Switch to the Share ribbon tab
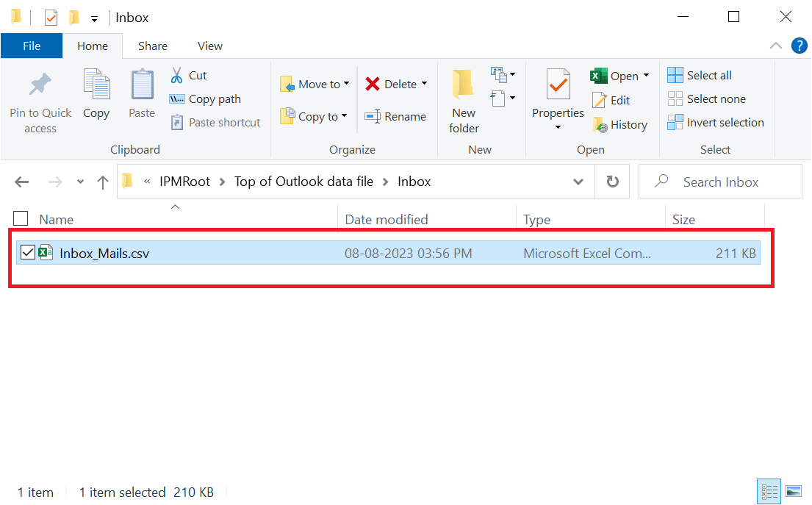The width and height of the screenshot is (812, 505). click(153, 46)
